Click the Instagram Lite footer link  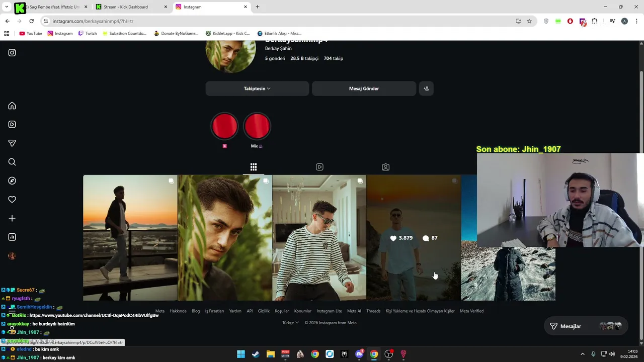point(329,311)
